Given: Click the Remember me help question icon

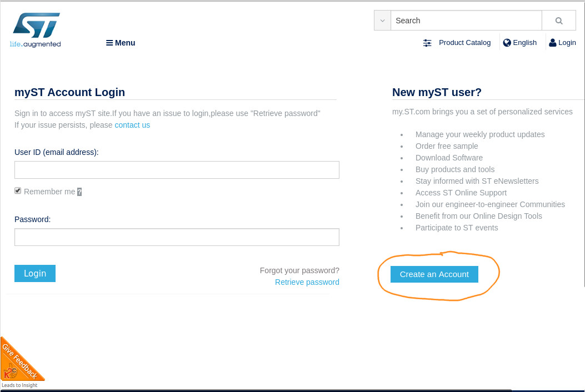Looking at the screenshot, I should (79, 192).
